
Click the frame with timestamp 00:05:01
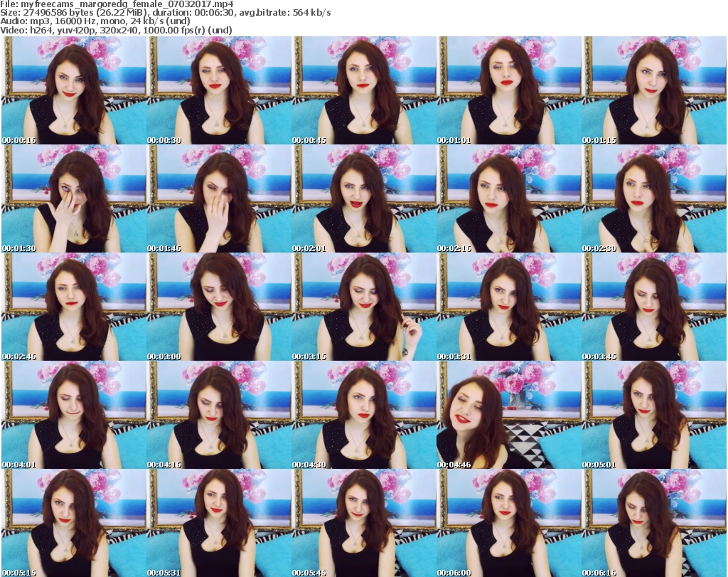pyautogui.click(x=654, y=415)
